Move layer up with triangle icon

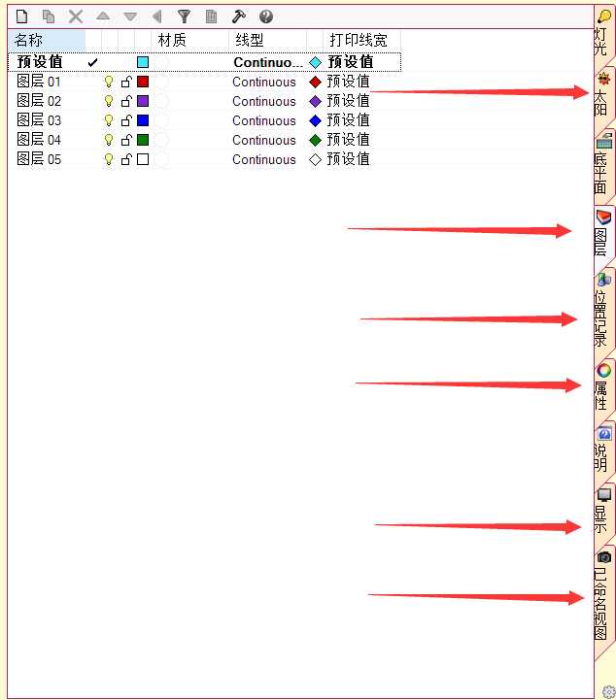coord(103,17)
